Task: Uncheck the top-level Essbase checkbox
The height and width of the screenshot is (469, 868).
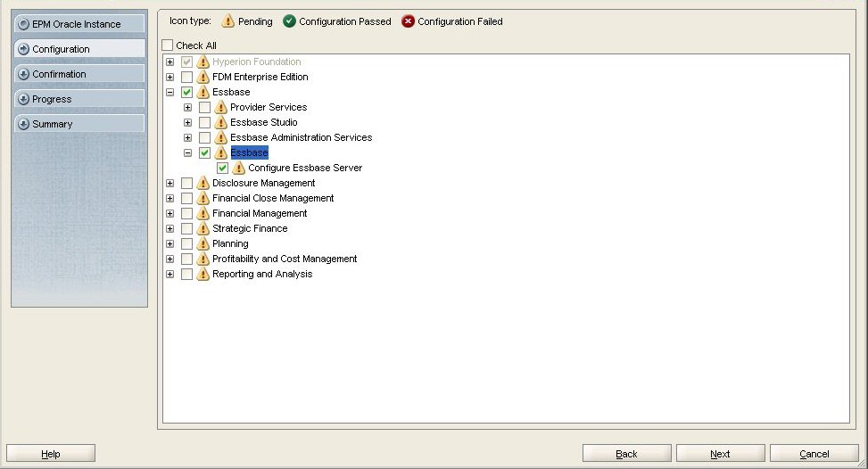Action: point(187,92)
